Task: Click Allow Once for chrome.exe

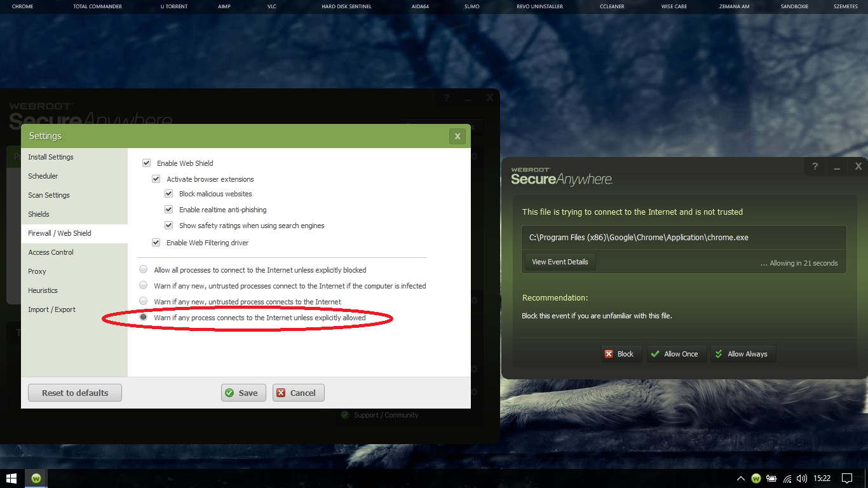Action: [x=675, y=354]
